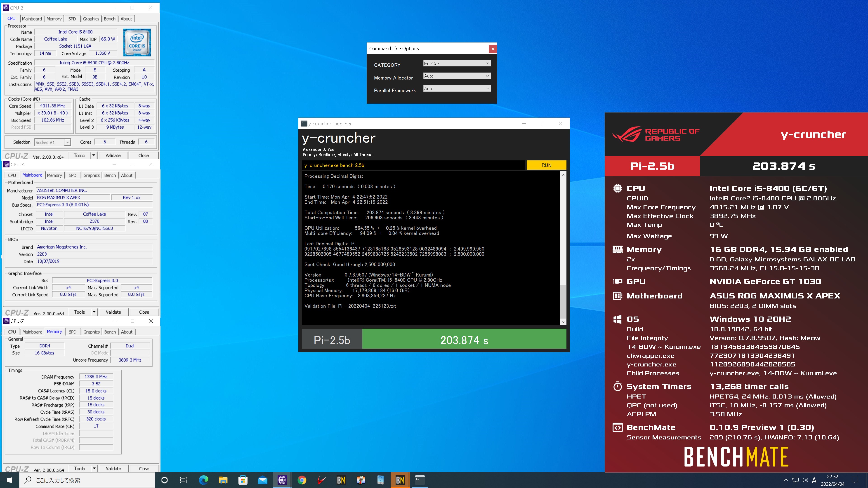Select SPD tab in bottom CPU-Z window
868x488 pixels.
[x=72, y=332]
